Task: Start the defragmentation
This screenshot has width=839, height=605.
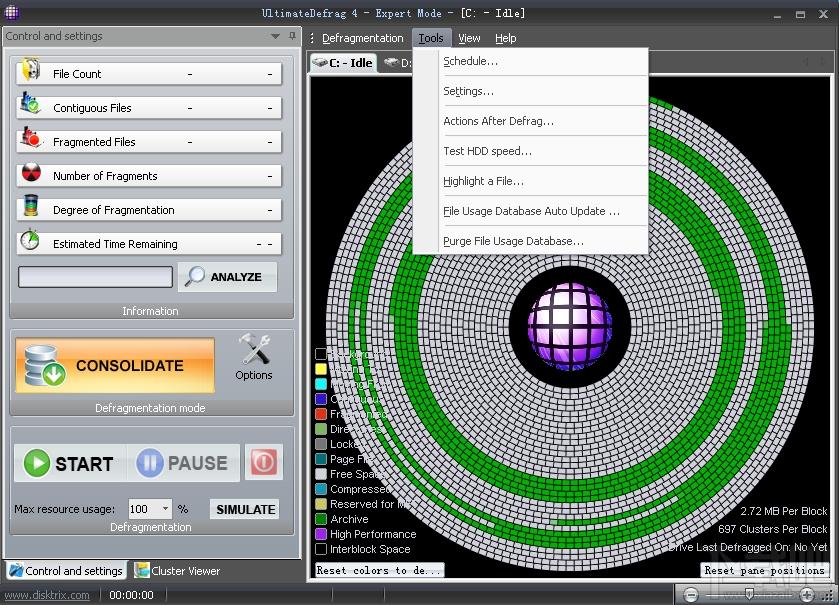Action: coord(70,463)
